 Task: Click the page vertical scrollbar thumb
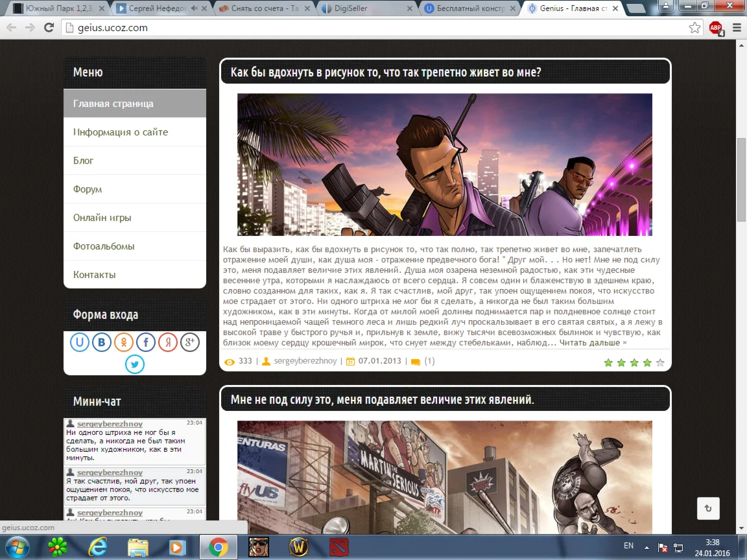point(741,180)
